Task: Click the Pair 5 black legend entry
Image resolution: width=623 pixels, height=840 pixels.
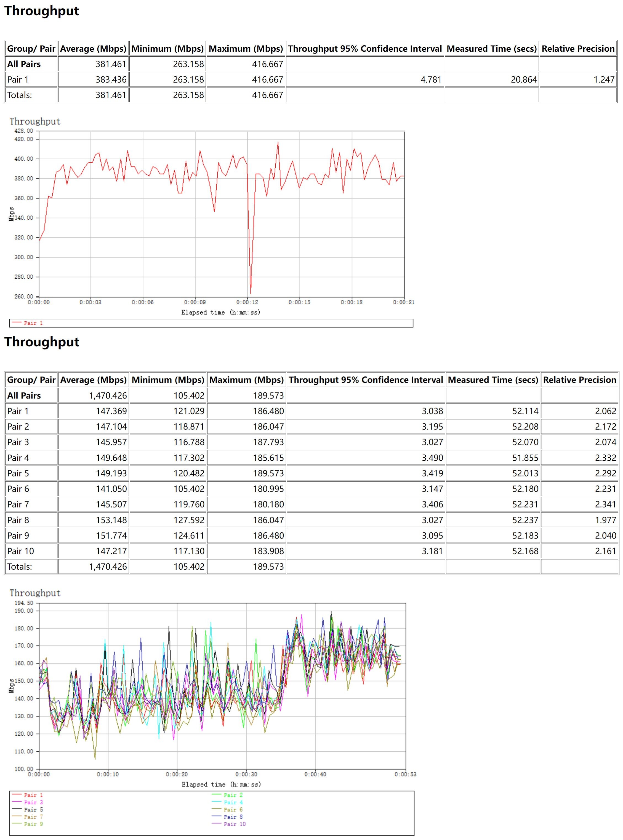Action: [33, 809]
